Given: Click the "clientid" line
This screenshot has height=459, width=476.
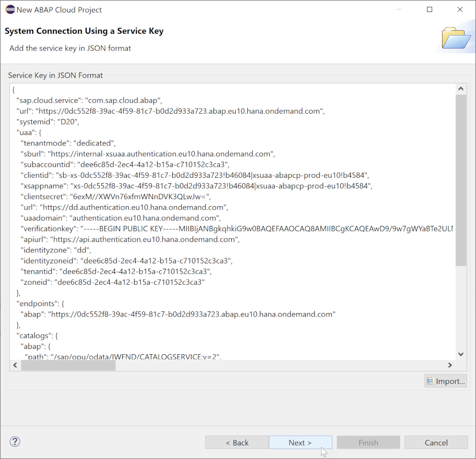Looking at the screenshot, I should pyautogui.click(x=195, y=175).
